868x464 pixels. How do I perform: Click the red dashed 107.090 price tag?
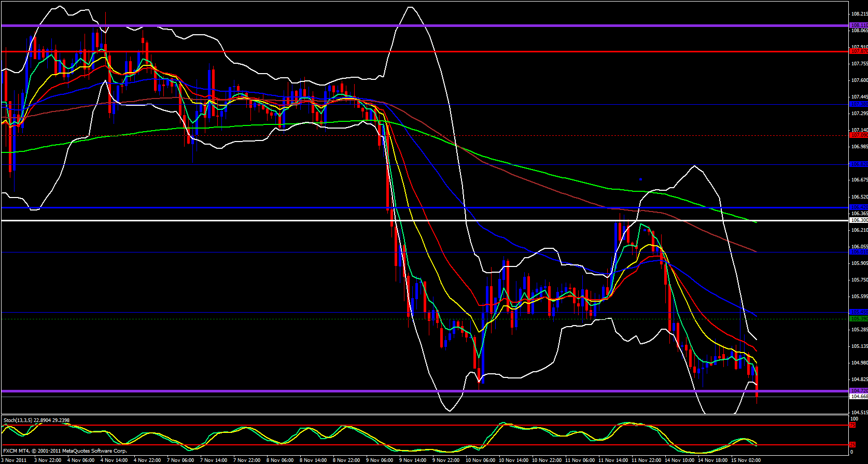tap(859, 135)
